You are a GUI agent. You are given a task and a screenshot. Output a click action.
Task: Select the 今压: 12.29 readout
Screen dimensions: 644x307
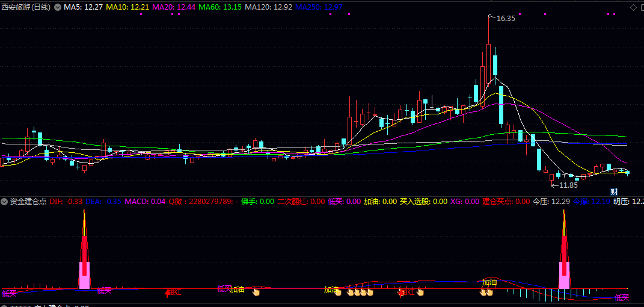551,202
